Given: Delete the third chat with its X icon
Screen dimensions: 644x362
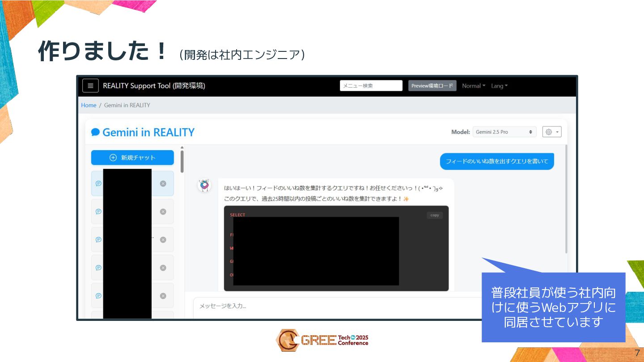Looking at the screenshot, I should (163, 240).
